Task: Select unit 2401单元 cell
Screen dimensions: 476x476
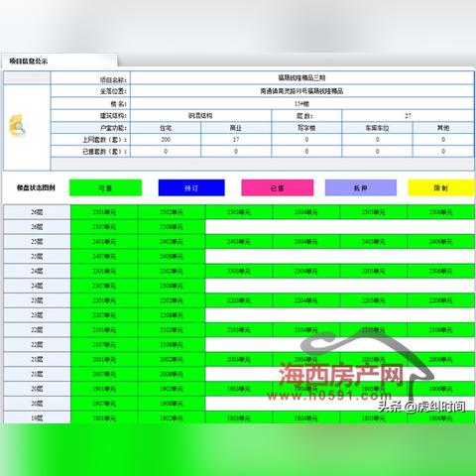Action: click(104, 242)
